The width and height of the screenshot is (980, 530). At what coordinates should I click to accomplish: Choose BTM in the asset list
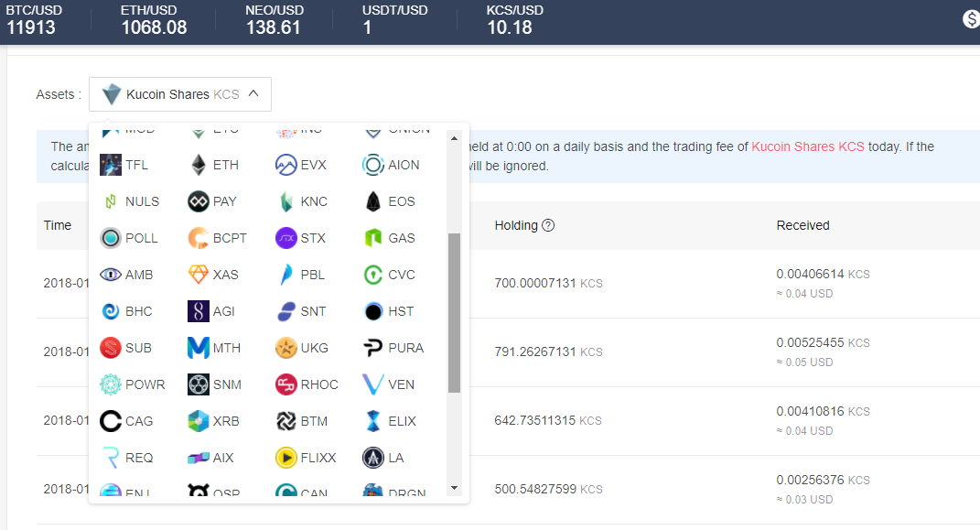(301, 421)
